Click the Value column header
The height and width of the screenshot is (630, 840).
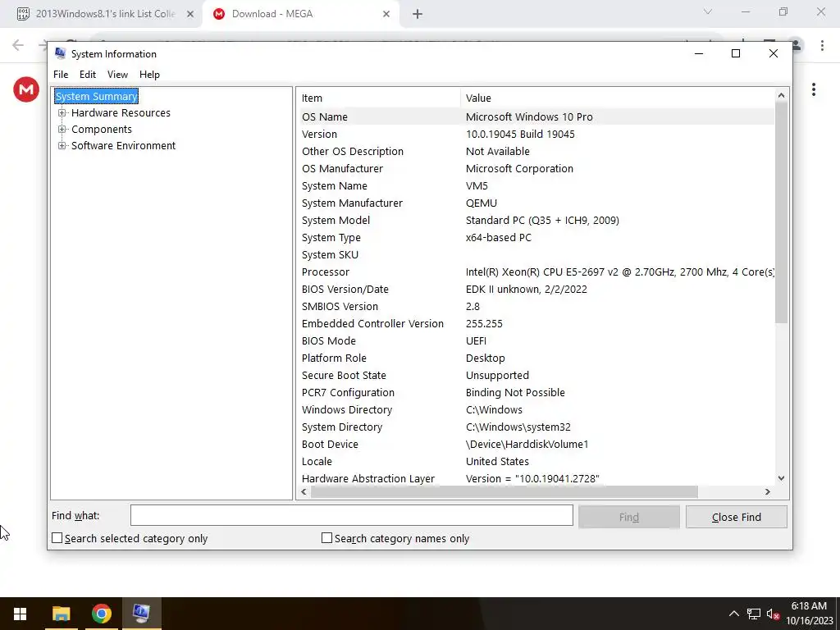617,98
